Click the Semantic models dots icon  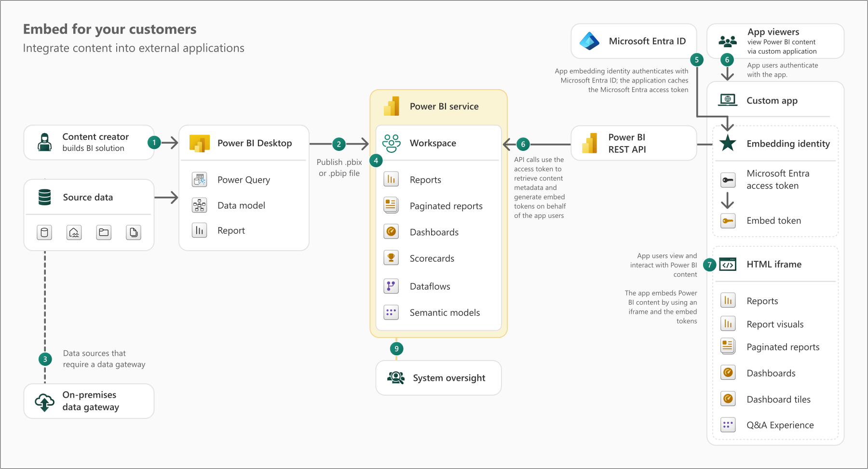pos(391,312)
